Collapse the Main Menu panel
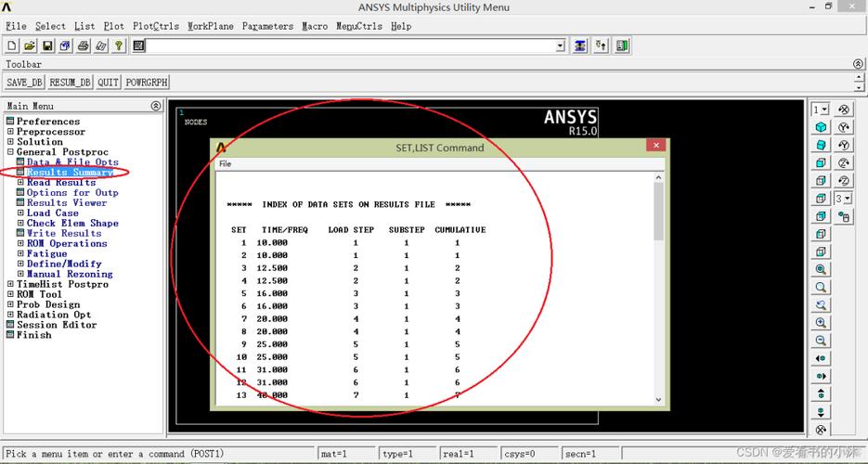 pos(156,106)
